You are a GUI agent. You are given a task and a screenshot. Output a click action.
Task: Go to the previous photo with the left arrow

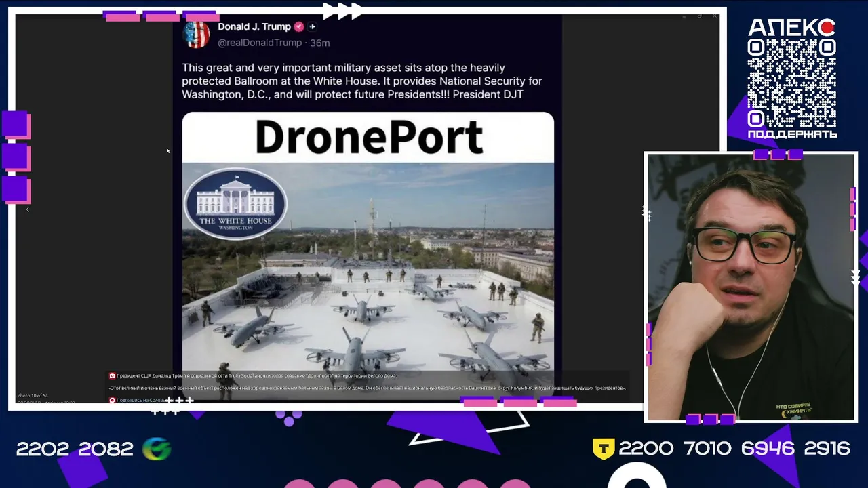point(28,210)
